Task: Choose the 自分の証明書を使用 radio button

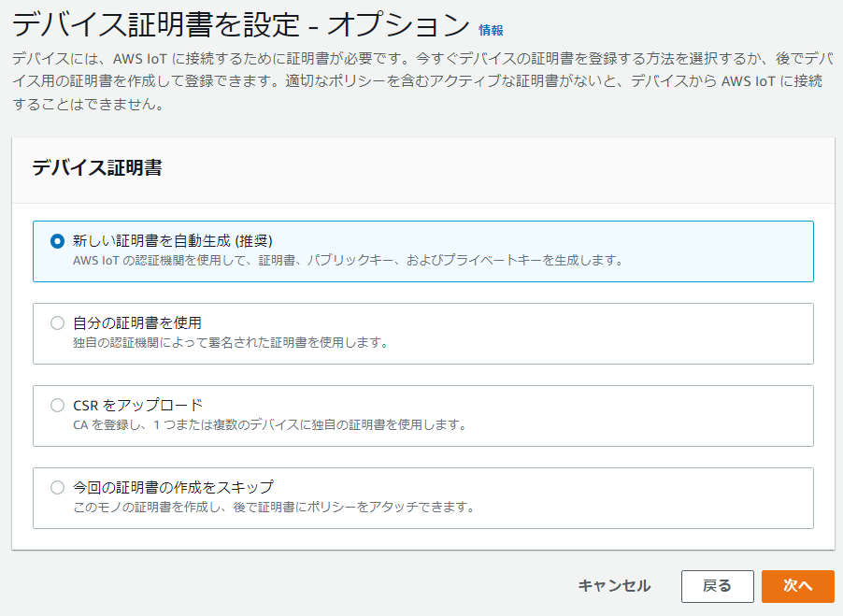Action: pos(58,322)
